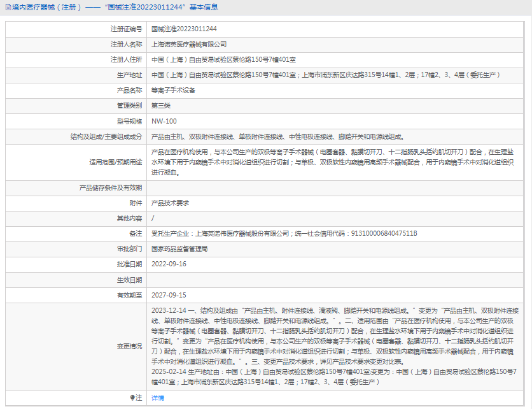The image size is (532, 409).
Task: Select model spec NW-100
Action: click(x=164, y=121)
